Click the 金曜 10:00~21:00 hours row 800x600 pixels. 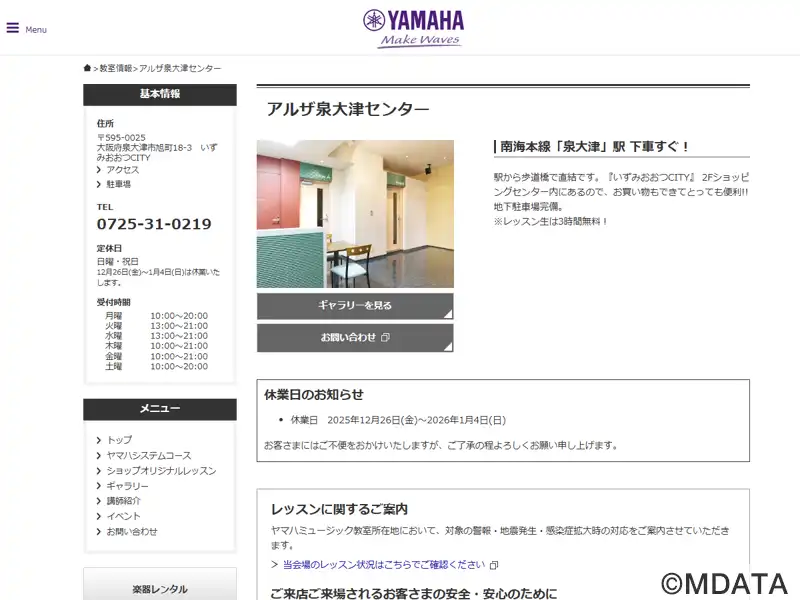(156, 356)
